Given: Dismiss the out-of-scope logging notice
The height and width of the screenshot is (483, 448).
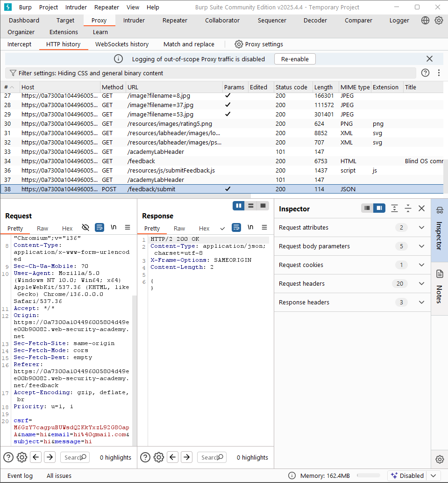Looking at the screenshot, I should pyautogui.click(x=429, y=59).
